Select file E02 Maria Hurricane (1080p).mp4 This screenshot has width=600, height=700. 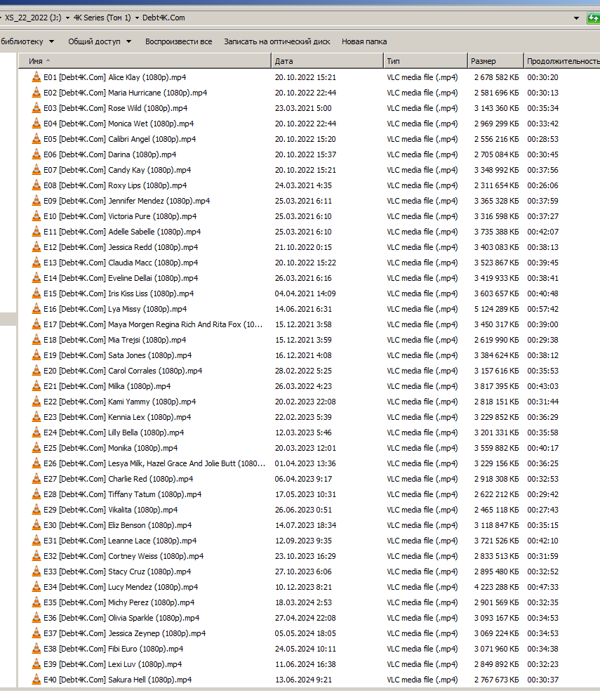point(126,93)
